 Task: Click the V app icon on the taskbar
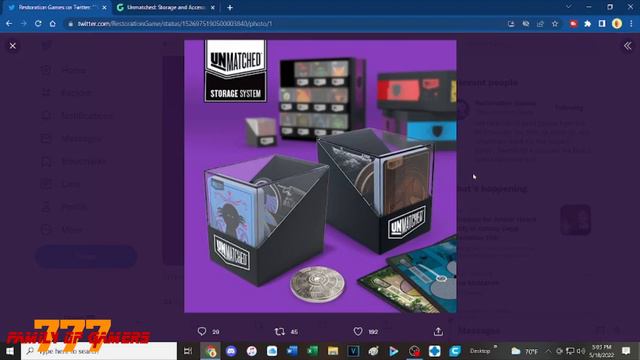[353, 351]
